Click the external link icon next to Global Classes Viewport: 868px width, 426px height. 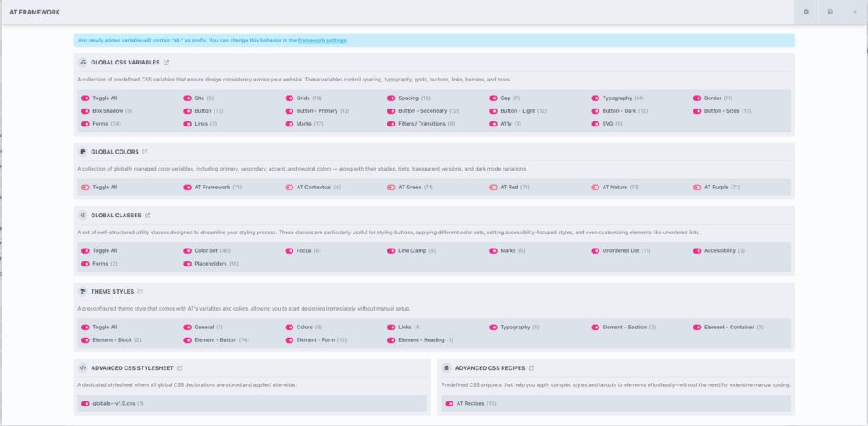pos(147,216)
